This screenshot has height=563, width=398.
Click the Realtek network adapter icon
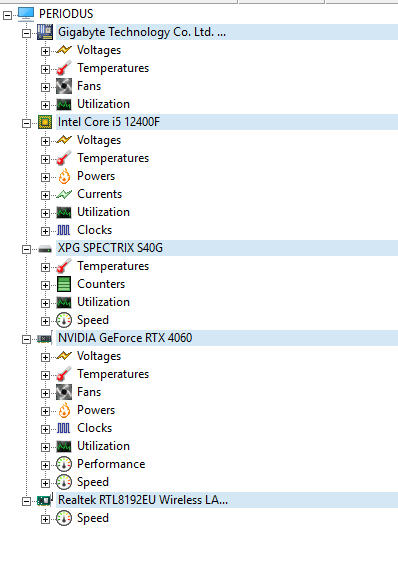tap(45, 500)
